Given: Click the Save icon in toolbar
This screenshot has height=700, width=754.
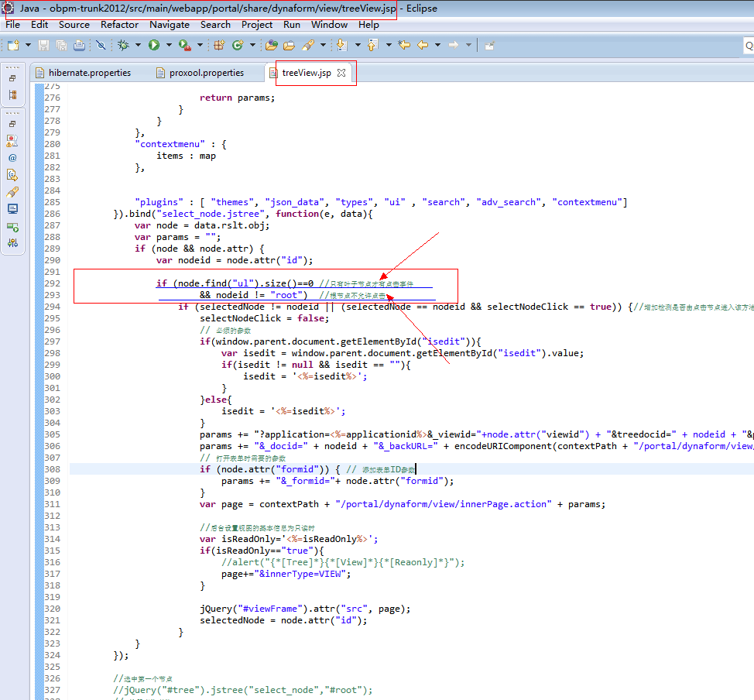Looking at the screenshot, I should point(44,45).
